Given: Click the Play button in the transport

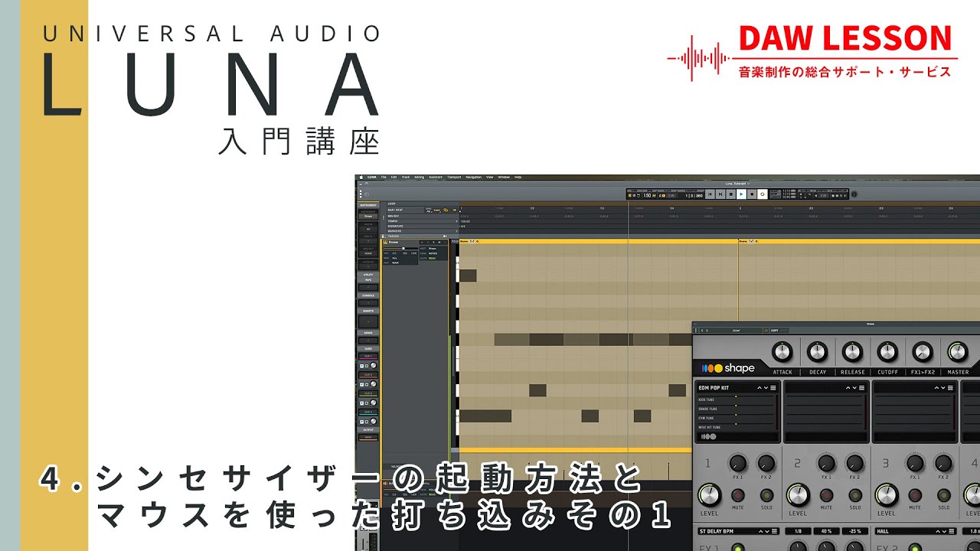Looking at the screenshot, I should point(740,194).
